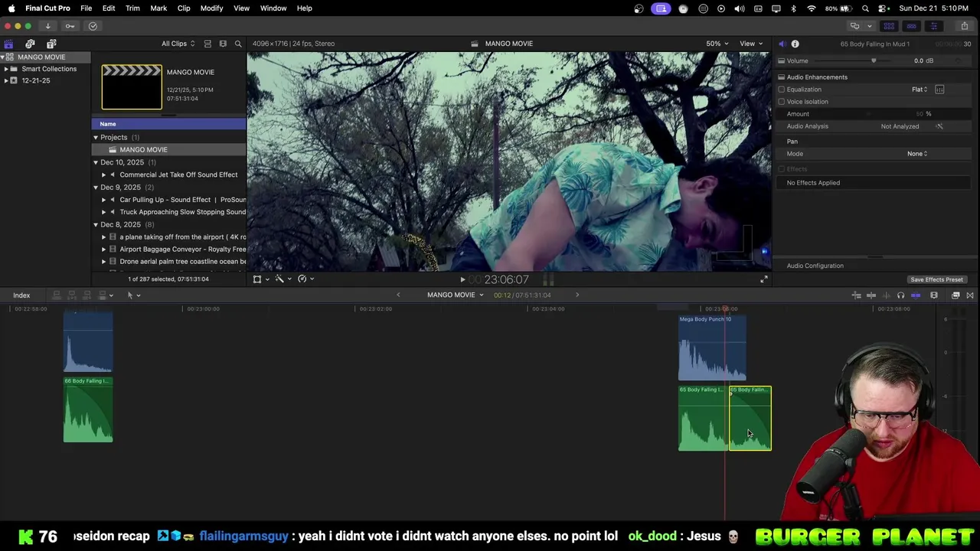Show or hide Timeline button in toolbar
This screenshot has width=980, height=551.
(911, 26)
